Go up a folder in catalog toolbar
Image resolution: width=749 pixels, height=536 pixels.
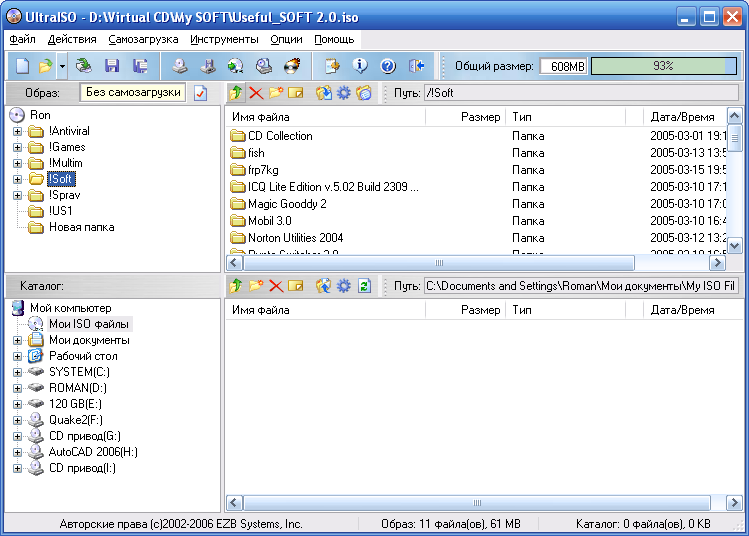pyautogui.click(x=235, y=286)
